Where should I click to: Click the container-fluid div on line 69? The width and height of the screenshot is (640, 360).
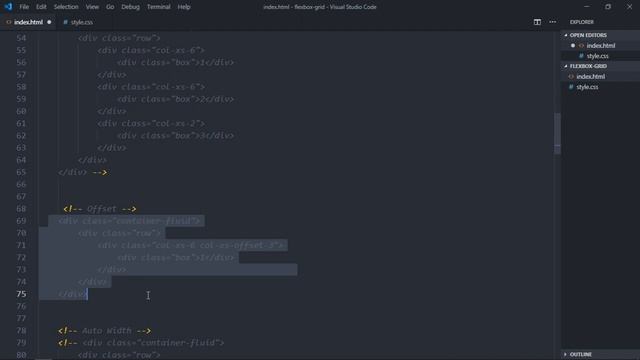tap(129, 221)
